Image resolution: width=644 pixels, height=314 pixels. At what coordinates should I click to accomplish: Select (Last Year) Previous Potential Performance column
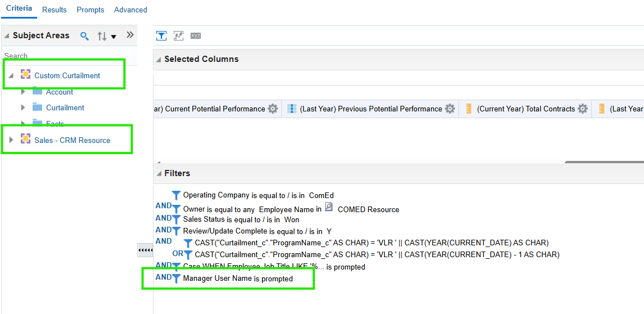click(371, 109)
